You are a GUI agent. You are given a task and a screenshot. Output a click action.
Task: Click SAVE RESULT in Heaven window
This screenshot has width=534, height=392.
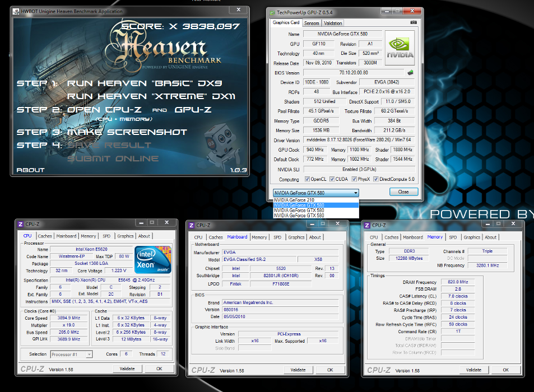109,145
